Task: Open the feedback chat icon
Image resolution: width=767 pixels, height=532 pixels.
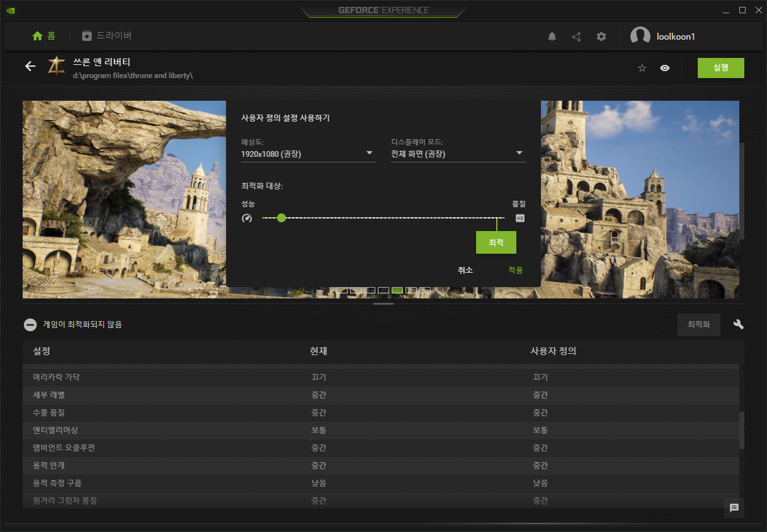Action: pos(734,507)
